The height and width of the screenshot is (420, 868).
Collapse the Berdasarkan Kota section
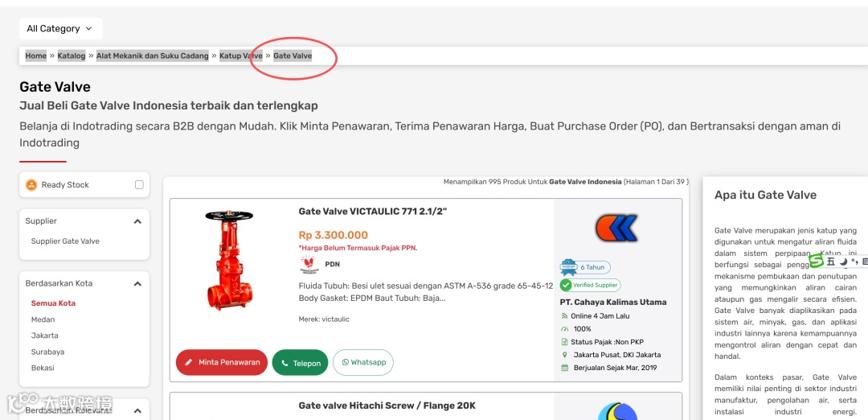(138, 284)
